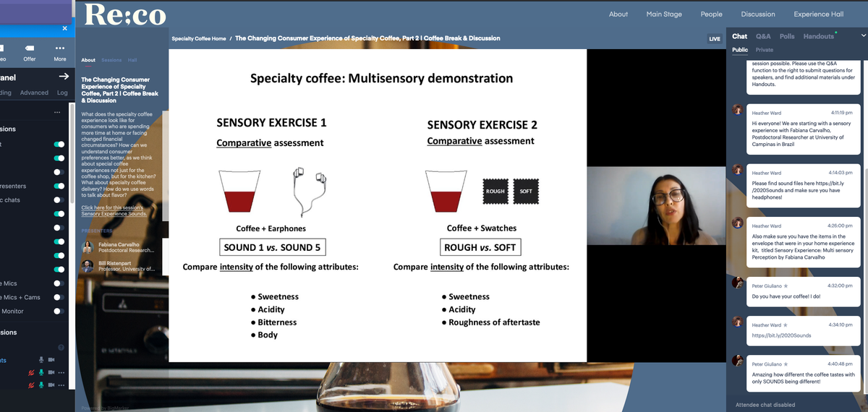The width and height of the screenshot is (868, 412).
Task: Select the About tab in session info panel
Action: [x=88, y=60]
